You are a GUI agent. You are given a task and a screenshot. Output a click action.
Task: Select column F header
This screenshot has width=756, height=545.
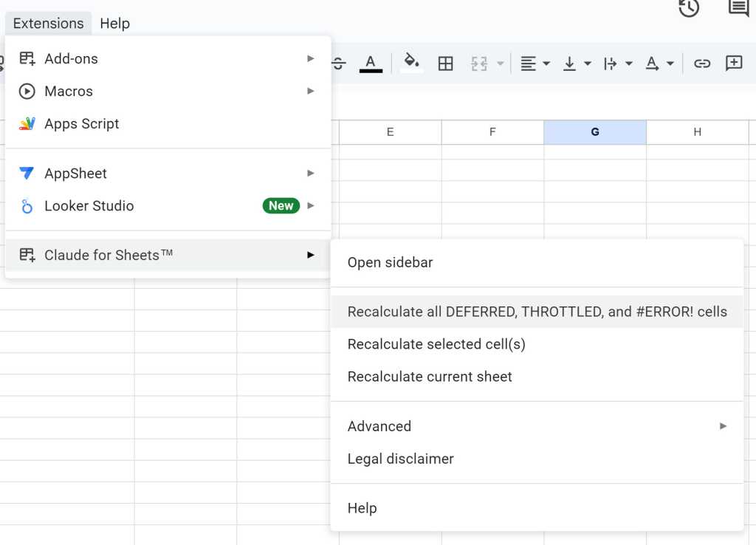coord(492,132)
